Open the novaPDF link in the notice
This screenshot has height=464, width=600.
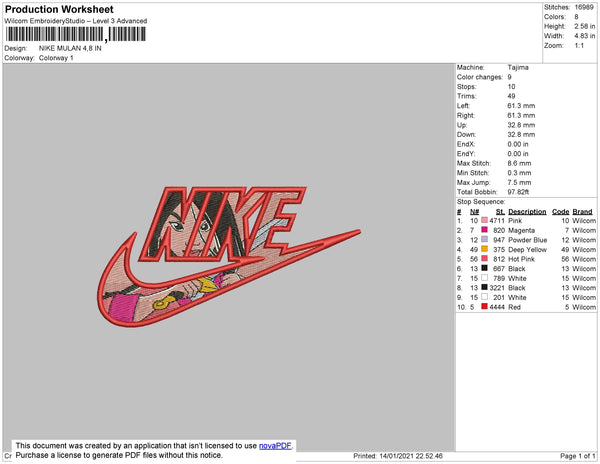click(275, 446)
